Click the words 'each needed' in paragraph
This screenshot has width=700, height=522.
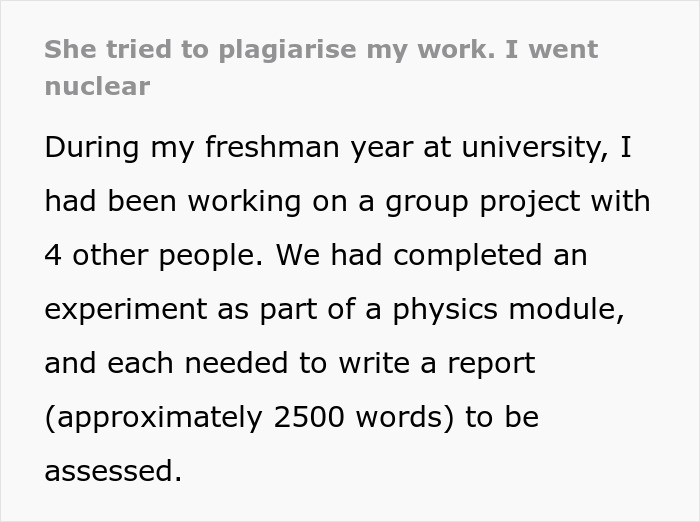click(x=186, y=363)
